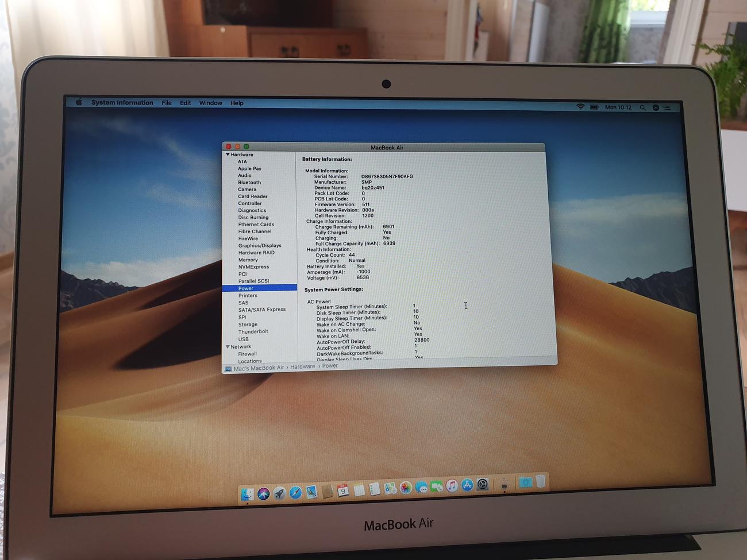The width and height of the screenshot is (747, 560).
Task: Open Finder from the Dock
Action: [247, 495]
